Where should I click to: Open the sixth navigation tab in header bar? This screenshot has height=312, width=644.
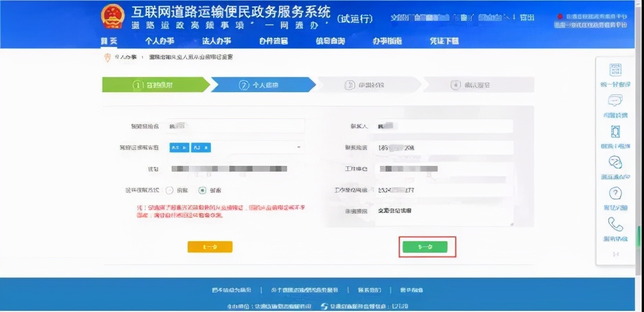[x=387, y=41]
